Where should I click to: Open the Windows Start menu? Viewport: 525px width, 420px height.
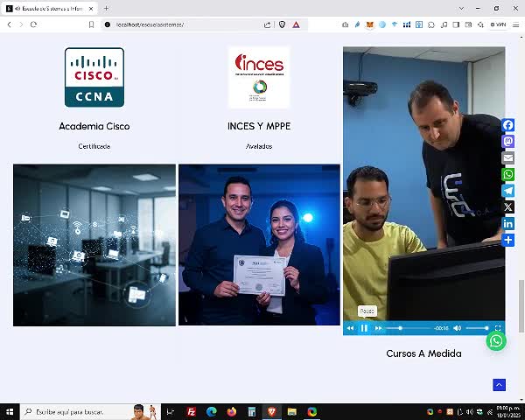point(10,411)
